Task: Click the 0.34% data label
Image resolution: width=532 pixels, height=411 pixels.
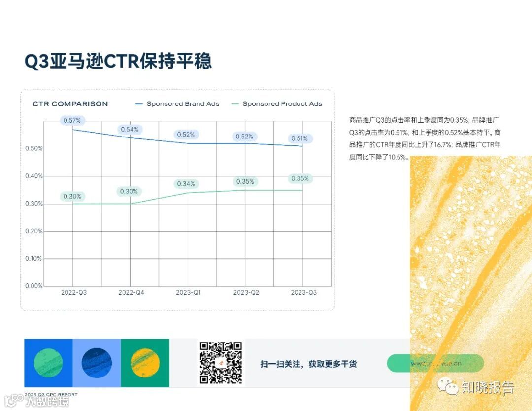Action: pyautogui.click(x=186, y=184)
